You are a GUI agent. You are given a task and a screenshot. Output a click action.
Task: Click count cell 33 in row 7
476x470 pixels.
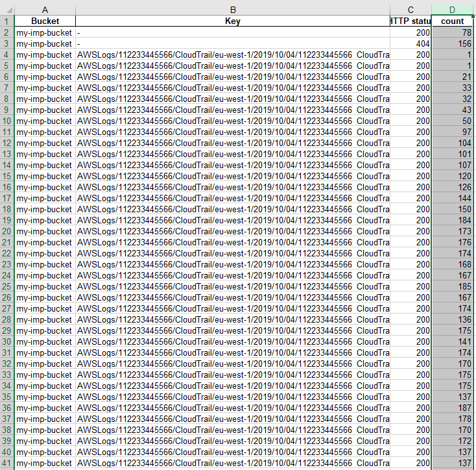tap(452, 88)
